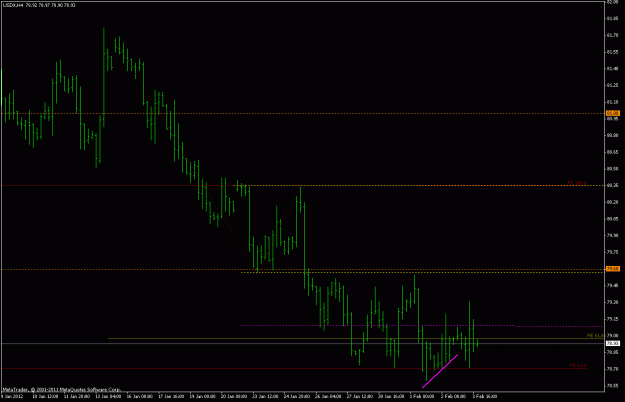Screen dimensions: 625x402
Task: Click the orange 81.00 price tag
Action: (x=613, y=114)
